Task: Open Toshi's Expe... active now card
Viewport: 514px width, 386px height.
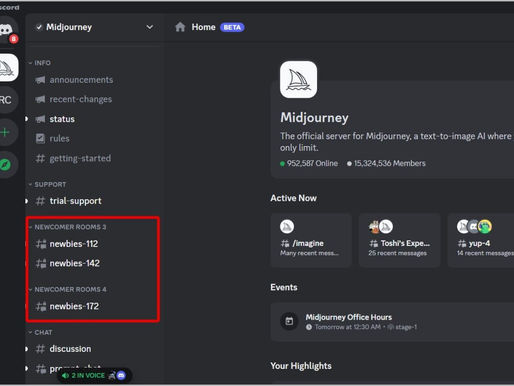Action: pyautogui.click(x=399, y=240)
